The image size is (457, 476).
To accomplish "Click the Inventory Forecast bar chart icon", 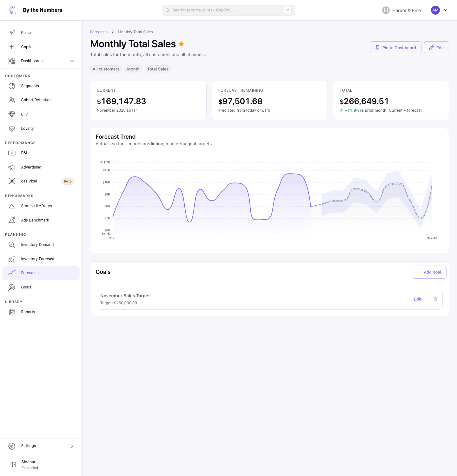I will 12,259.
